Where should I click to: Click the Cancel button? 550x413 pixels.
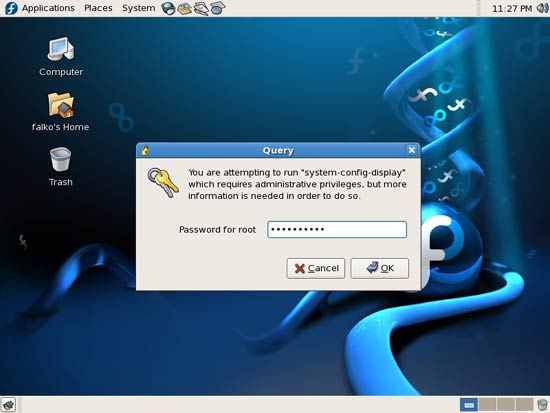(316, 268)
